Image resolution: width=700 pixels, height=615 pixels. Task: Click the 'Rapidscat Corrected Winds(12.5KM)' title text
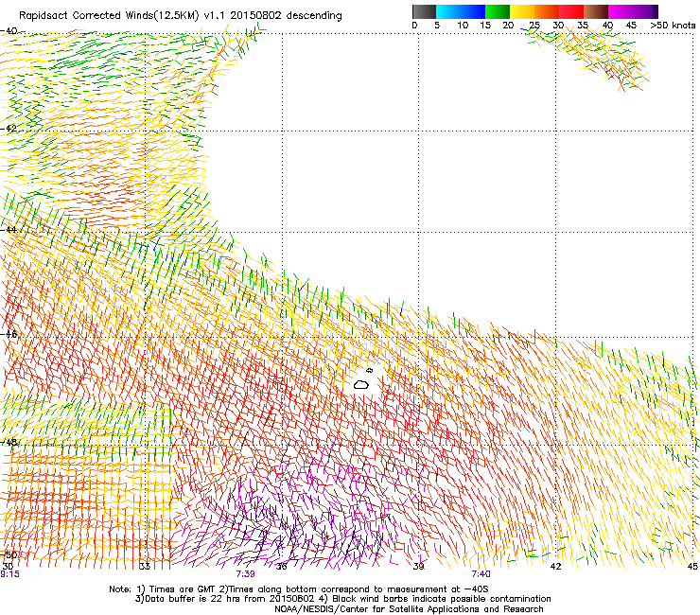click(x=109, y=16)
